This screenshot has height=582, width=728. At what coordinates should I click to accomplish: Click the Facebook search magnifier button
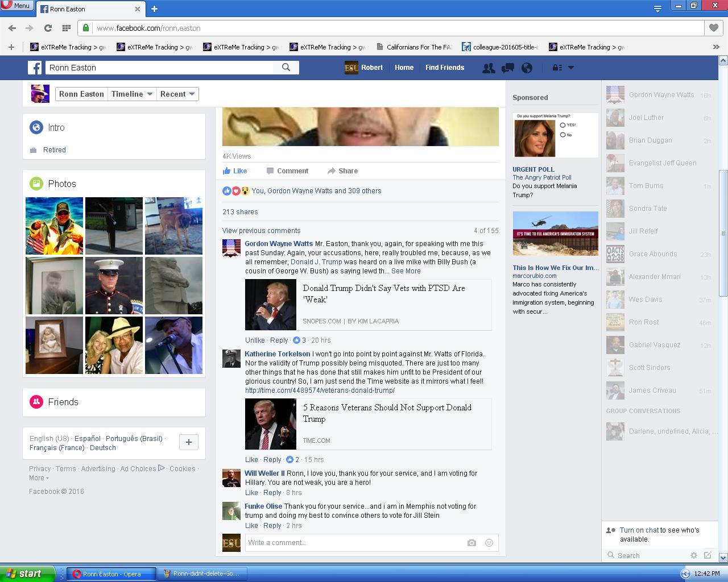286,67
